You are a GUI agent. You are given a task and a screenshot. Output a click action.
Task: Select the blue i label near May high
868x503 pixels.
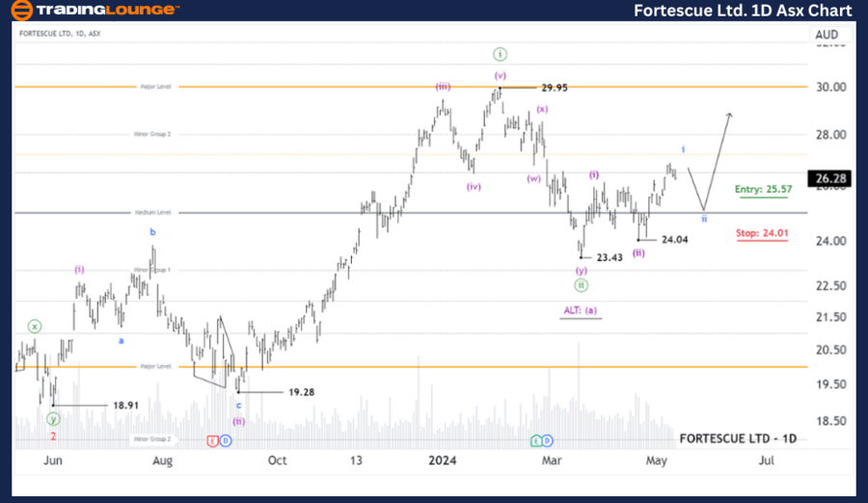[x=683, y=149]
